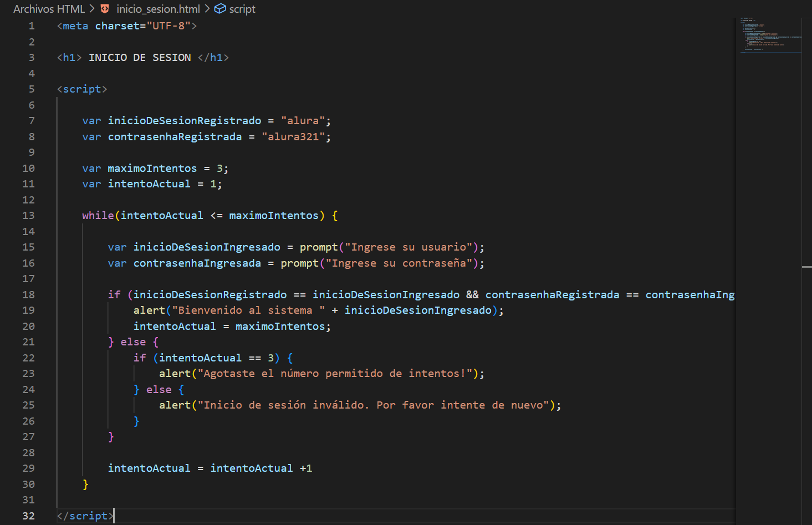Click the 'else' keyword on line 21

134,342
